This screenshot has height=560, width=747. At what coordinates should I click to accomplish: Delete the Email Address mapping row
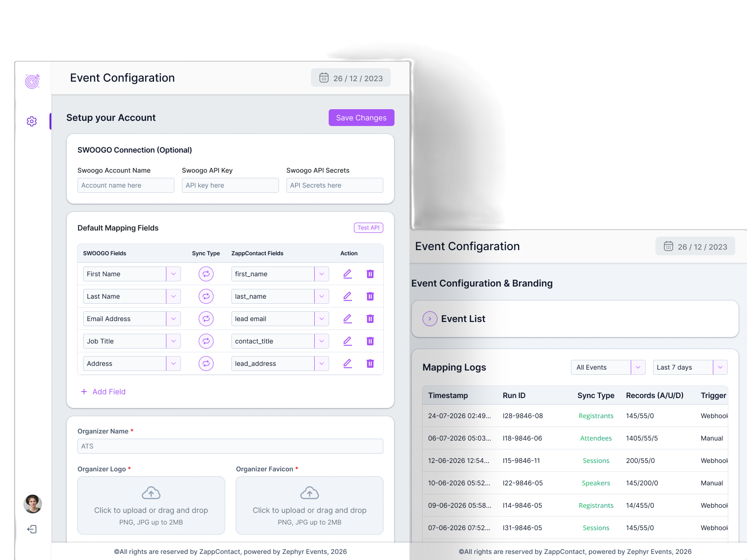pyautogui.click(x=370, y=319)
